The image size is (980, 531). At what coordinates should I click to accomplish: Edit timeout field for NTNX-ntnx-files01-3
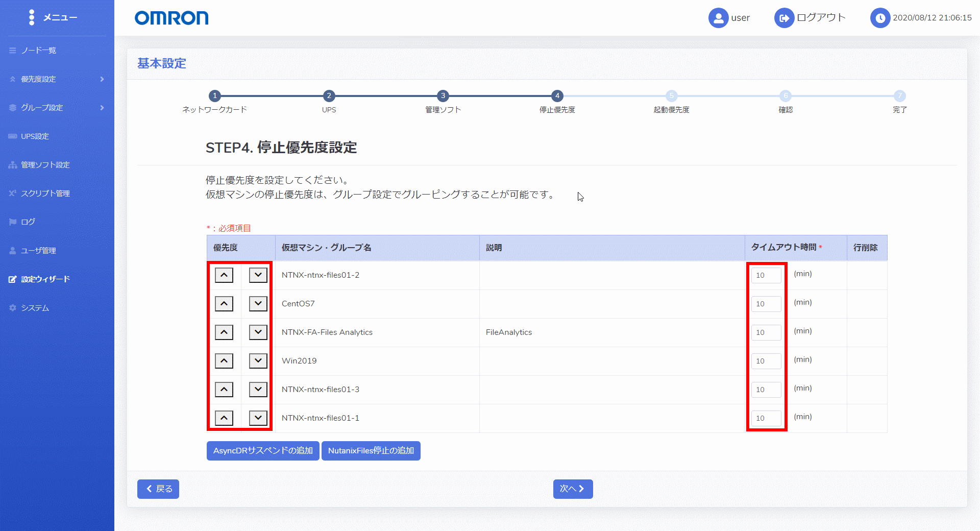tap(766, 390)
